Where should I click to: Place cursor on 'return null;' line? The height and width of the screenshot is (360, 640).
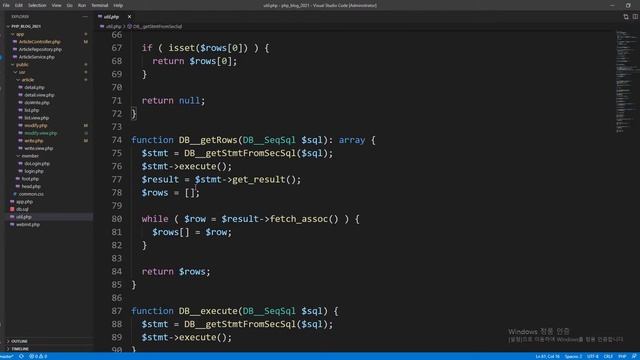click(x=173, y=100)
